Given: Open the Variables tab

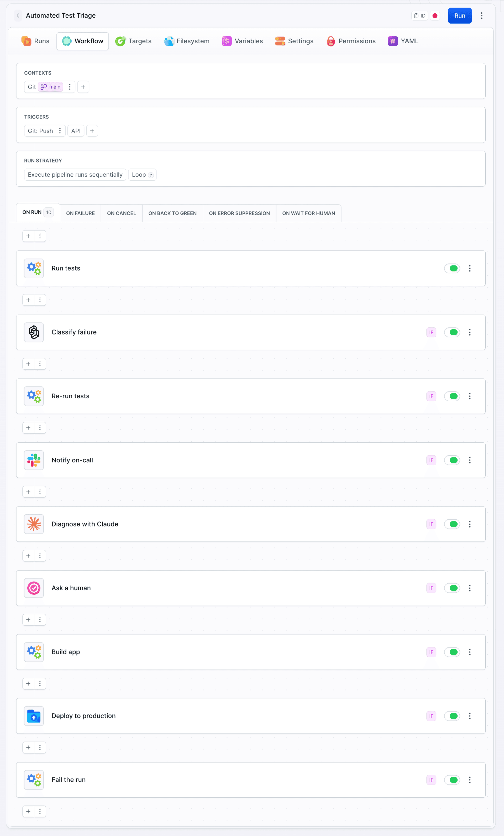Looking at the screenshot, I should 242,41.
